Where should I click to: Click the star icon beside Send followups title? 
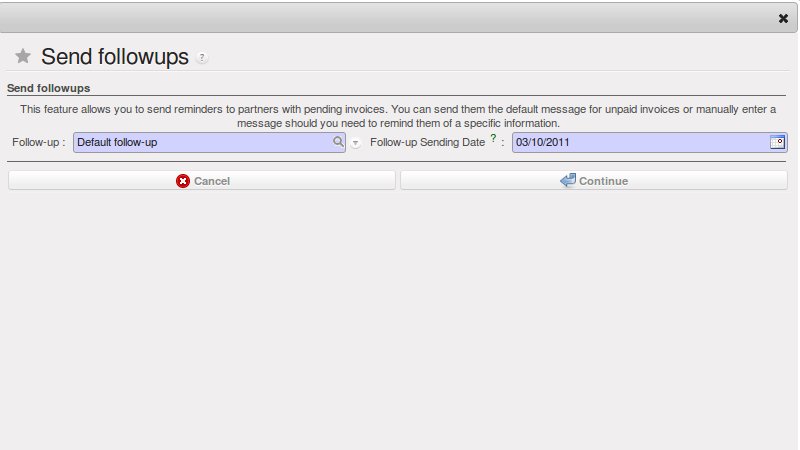point(23,57)
